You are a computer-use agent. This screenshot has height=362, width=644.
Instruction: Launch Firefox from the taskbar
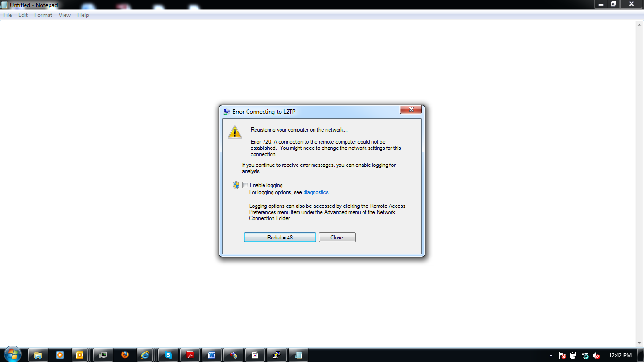coord(125,355)
